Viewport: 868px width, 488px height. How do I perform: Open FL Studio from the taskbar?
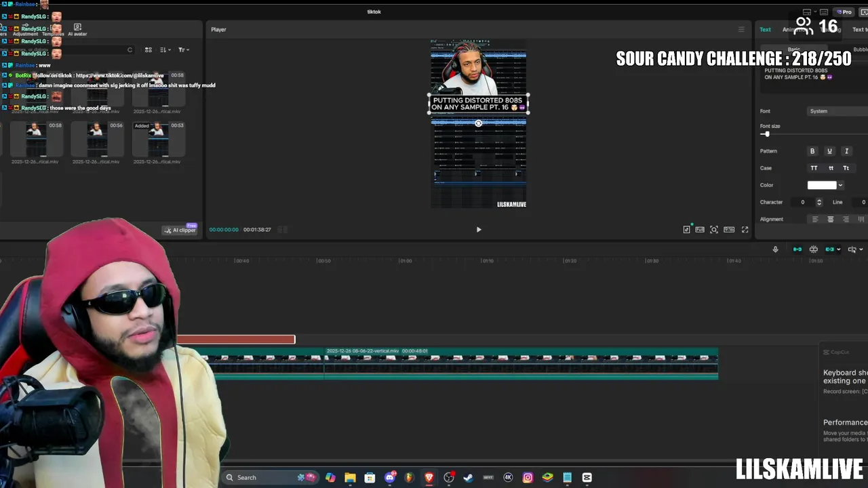410,478
